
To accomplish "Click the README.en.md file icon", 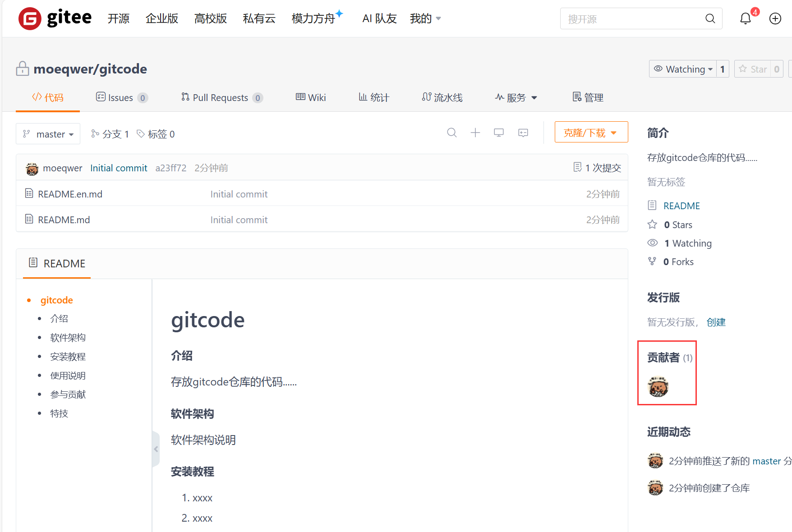I will coord(29,193).
